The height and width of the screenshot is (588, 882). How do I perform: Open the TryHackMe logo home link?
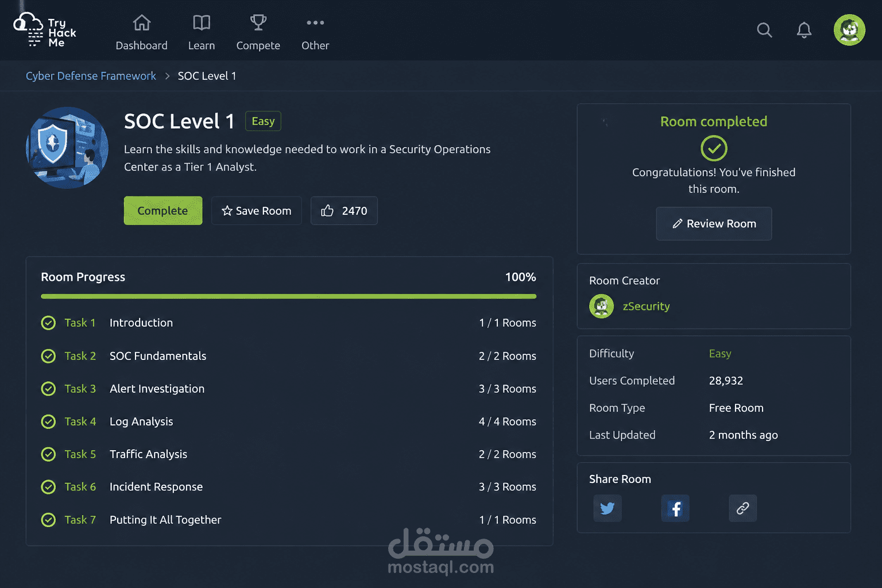[x=45, y=30]
